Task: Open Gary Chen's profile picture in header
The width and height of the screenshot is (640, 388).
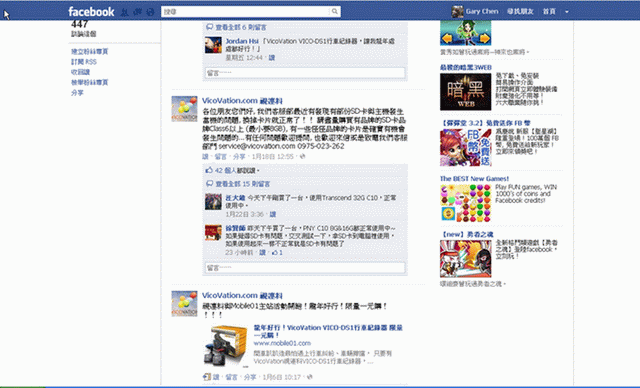Action: point(457,11)
